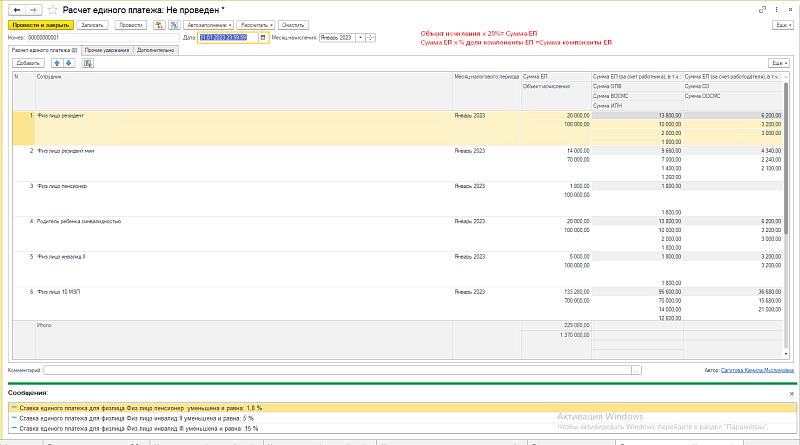Image resolution: width=800 pixels, height=445 pixels.
Task: Open the calendar picker in Дата field
Action: click(264, 38)
